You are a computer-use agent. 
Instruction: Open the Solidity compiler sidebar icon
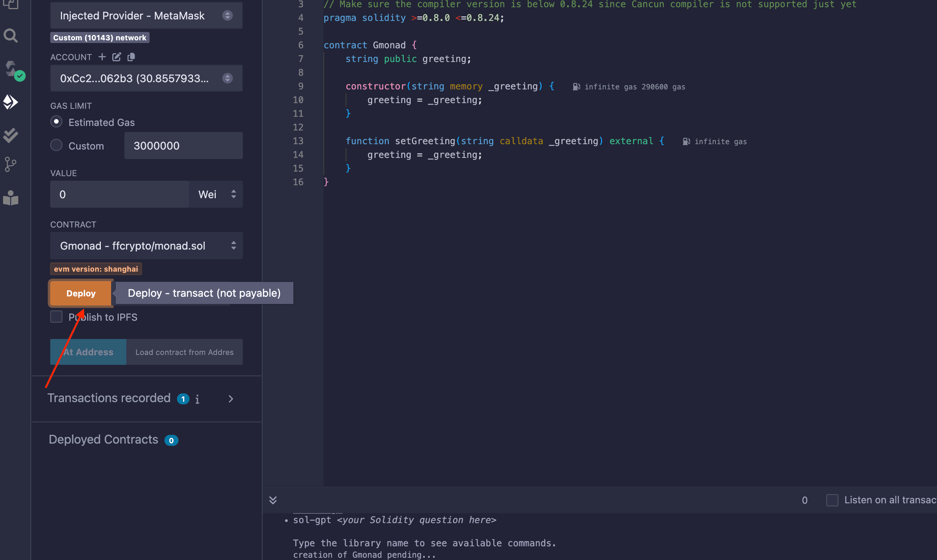(x=14, y=71)
